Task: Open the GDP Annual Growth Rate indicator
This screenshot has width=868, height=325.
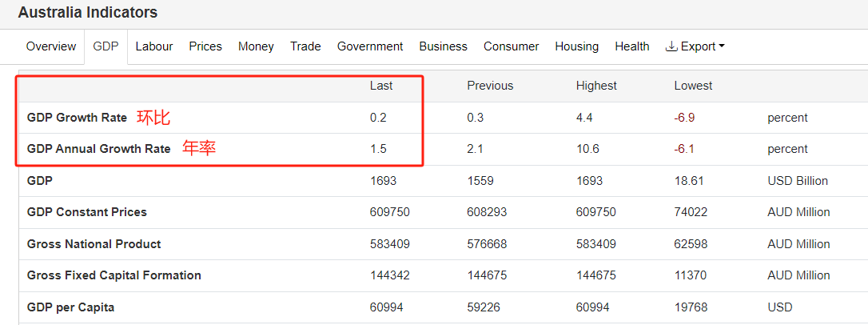Action: click(x=98, y=149)
